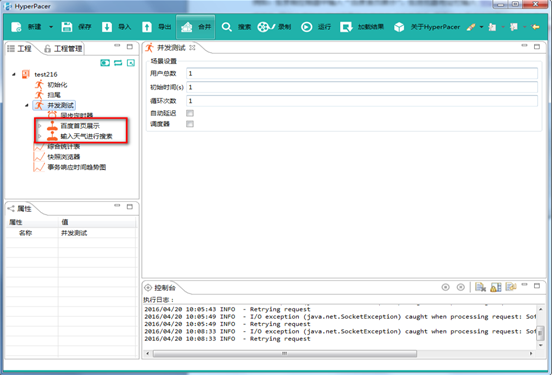
Task: Switch to the 工程管理 tab
Action: coord(63,49)
